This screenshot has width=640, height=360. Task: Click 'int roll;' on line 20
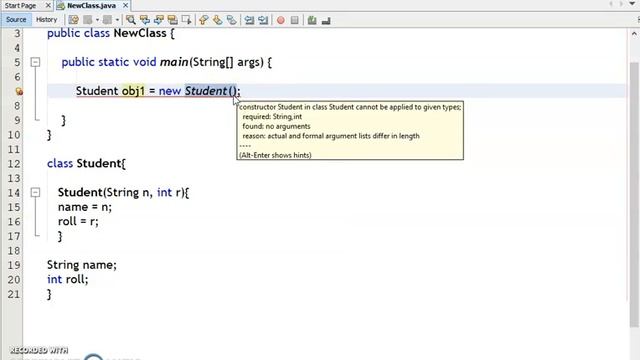coord(67,280)
